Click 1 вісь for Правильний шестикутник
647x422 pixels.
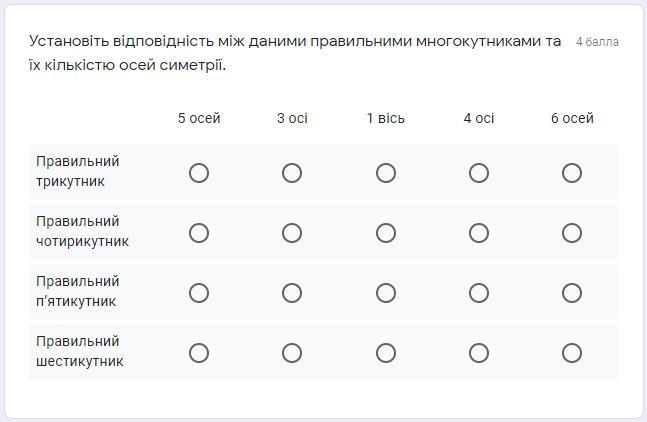[x=386, y=353]
